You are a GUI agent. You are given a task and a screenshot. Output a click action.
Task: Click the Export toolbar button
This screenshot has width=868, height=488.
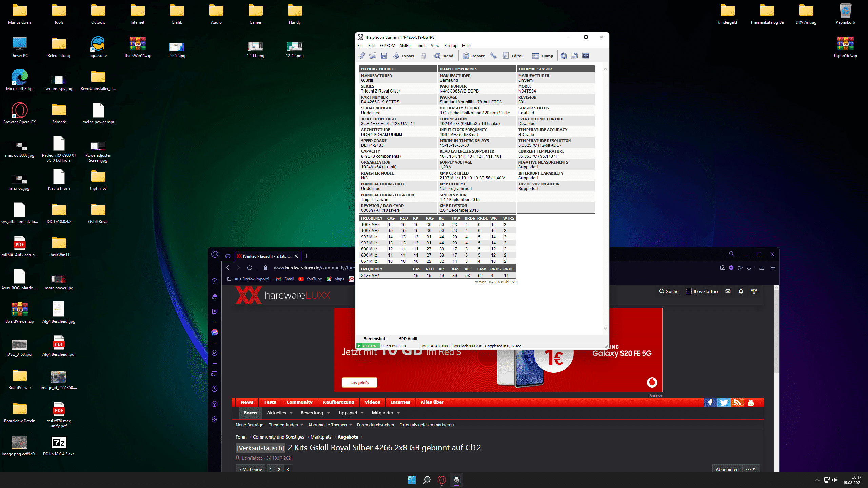[x=404, y=56]
